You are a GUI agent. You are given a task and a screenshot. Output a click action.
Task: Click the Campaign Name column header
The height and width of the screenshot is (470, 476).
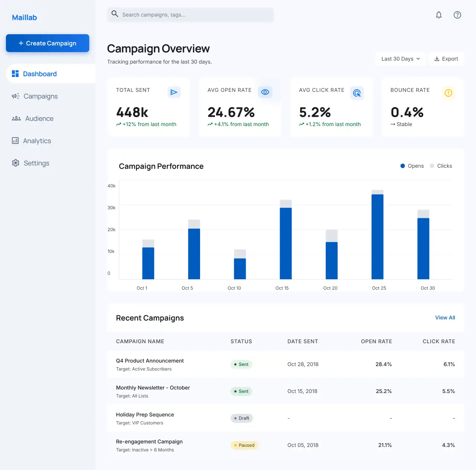coord(140,341)
